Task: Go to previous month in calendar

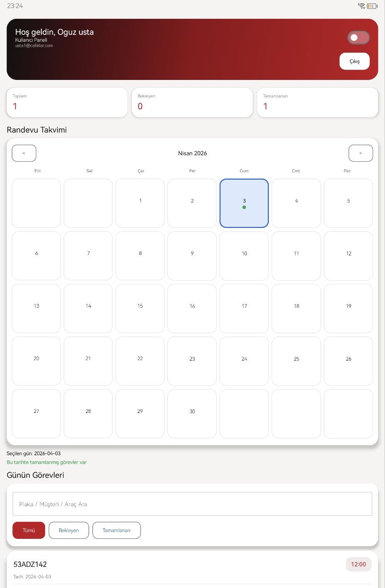Action: coord(24,153)
